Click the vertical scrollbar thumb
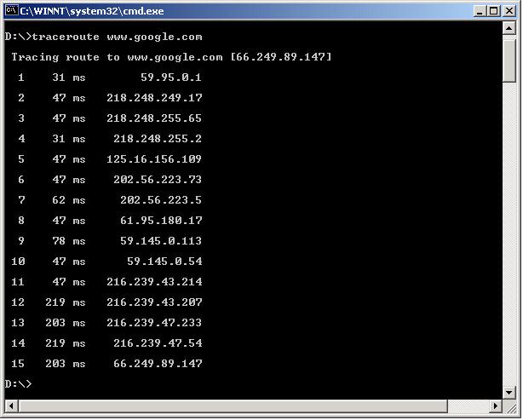The width and height of the screenshot is (523, 420). (x=509, y=60)
